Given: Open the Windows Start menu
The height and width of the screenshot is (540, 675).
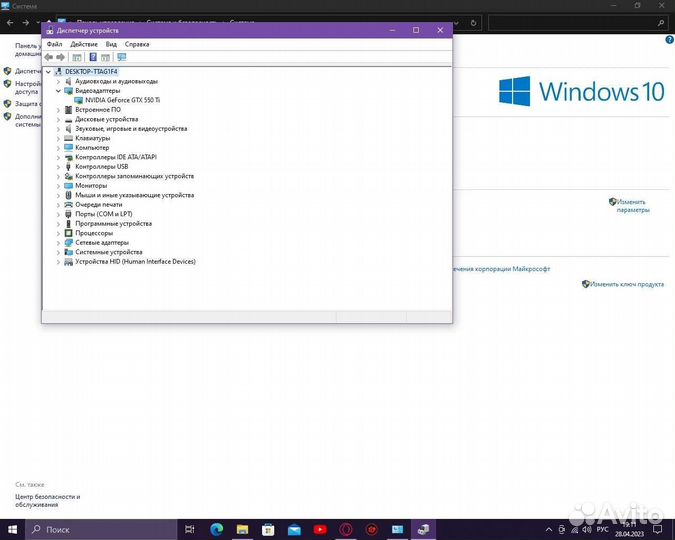Looking at the screenshot, I should 12,529.
